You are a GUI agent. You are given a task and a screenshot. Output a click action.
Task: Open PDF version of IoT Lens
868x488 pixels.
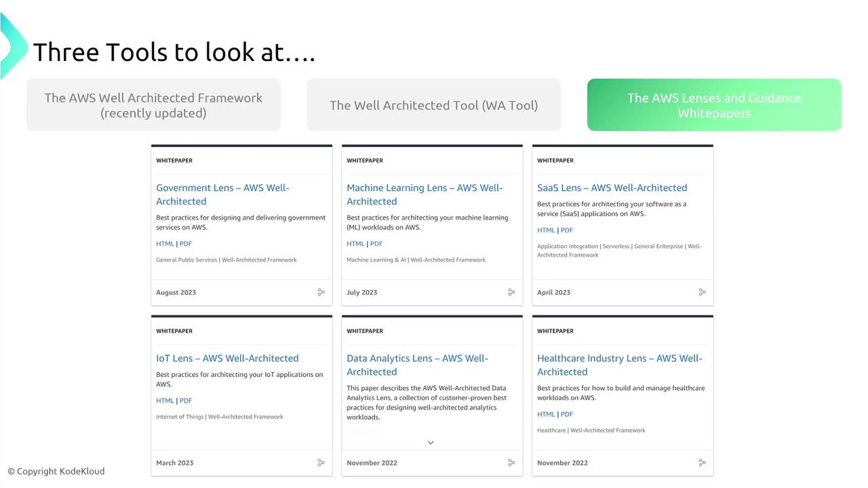coord(186,401)
